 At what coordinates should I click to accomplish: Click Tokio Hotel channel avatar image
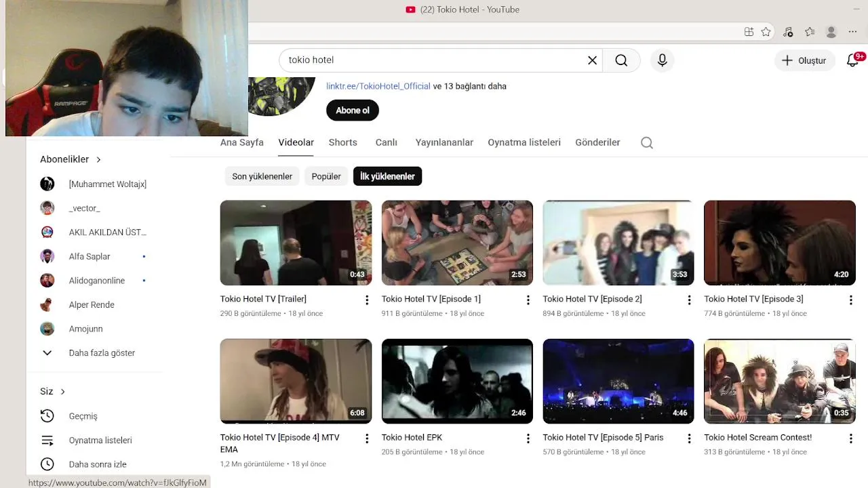pos(281,95)
